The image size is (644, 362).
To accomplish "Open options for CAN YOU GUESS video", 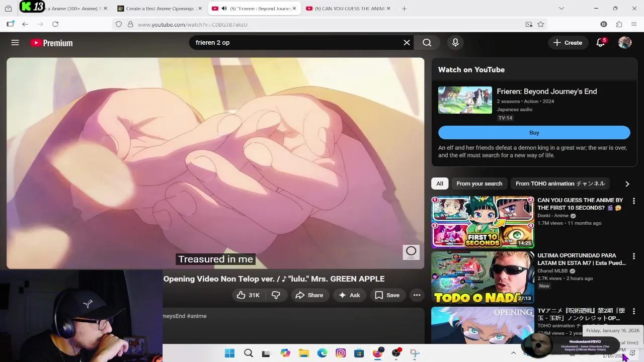I will click(x=633, y=201).
